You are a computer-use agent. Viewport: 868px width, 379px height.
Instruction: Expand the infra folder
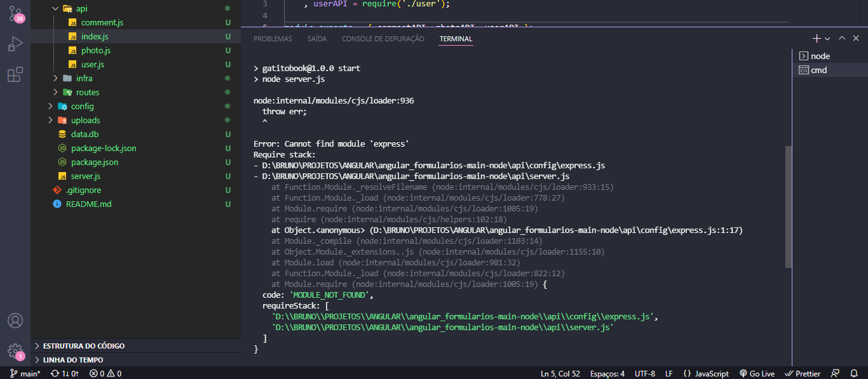click(135, 78)
